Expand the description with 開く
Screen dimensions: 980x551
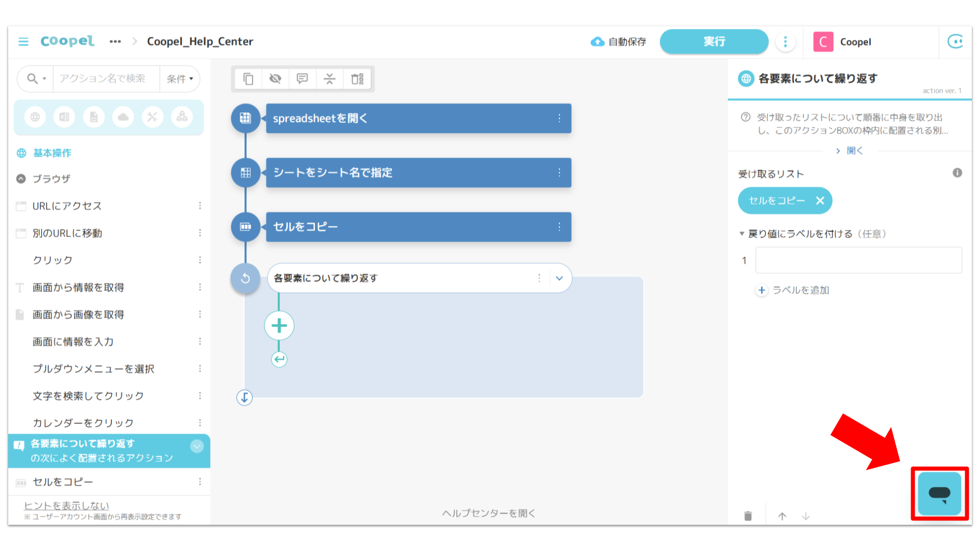pos(850,151)
